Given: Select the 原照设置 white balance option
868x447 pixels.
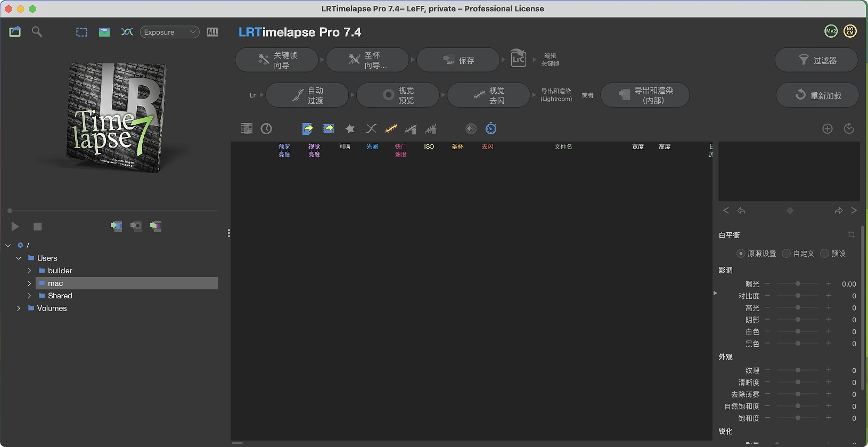Looking at the screenshot, I should (741, 254).
